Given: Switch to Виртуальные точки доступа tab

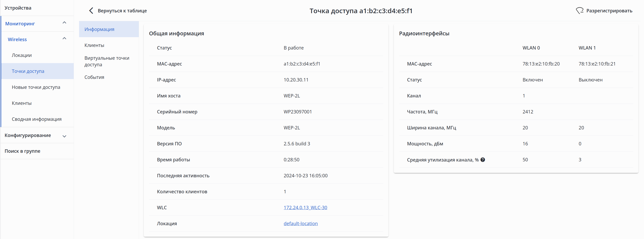Looking at the screenshot, I should pos(107,61).
